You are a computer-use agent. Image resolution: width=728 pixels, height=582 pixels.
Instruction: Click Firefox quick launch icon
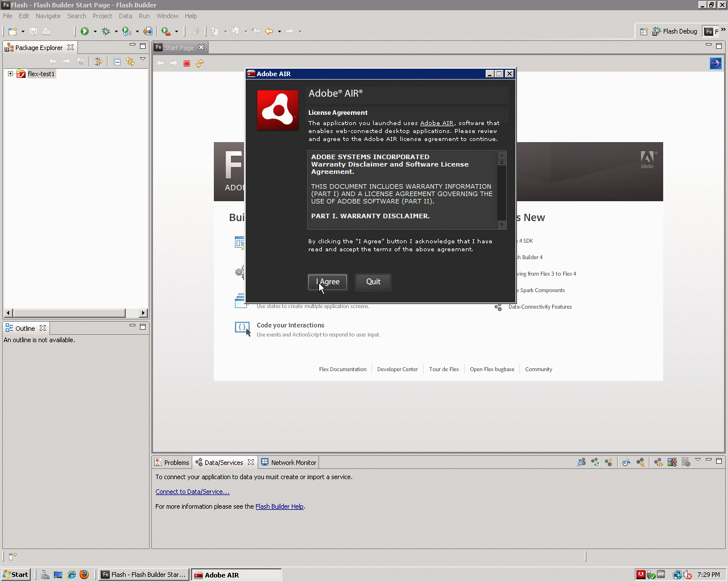pos(84,575)
